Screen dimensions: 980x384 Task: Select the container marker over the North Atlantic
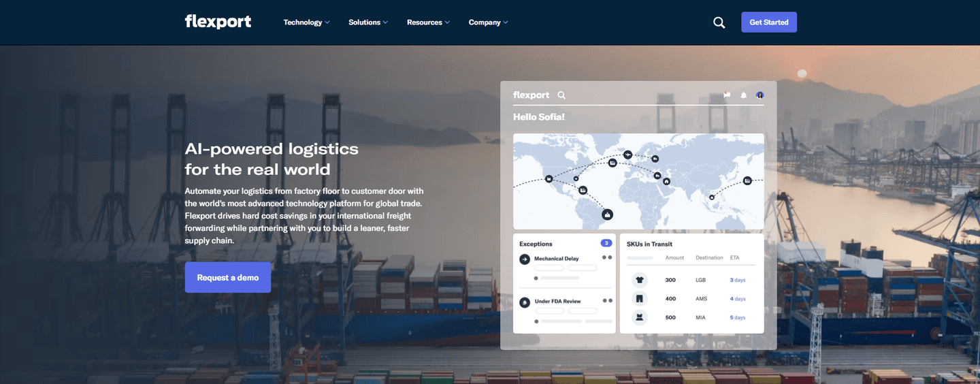612,163
